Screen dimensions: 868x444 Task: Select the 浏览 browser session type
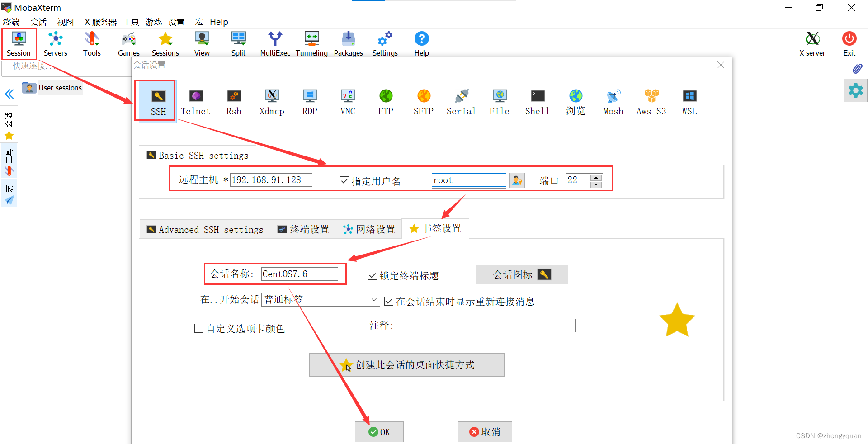pos(576,102)
